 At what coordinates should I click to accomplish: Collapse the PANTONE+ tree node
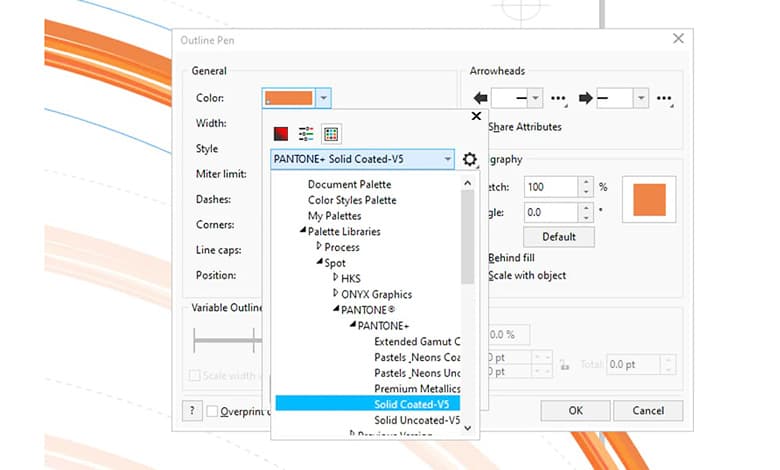(x=353, y=324)
